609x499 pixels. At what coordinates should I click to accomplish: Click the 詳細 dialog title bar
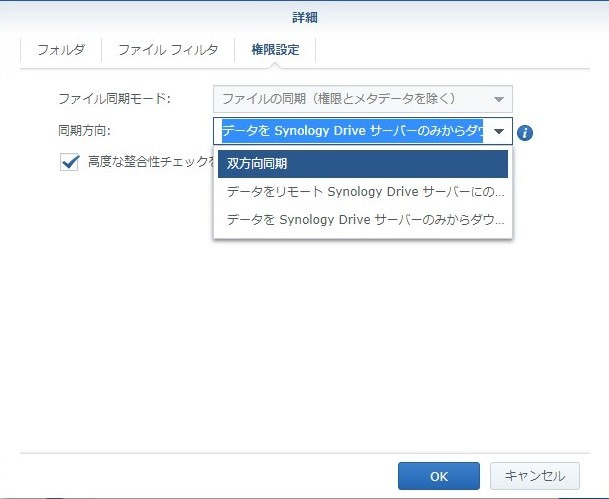[x=304, y=17]
